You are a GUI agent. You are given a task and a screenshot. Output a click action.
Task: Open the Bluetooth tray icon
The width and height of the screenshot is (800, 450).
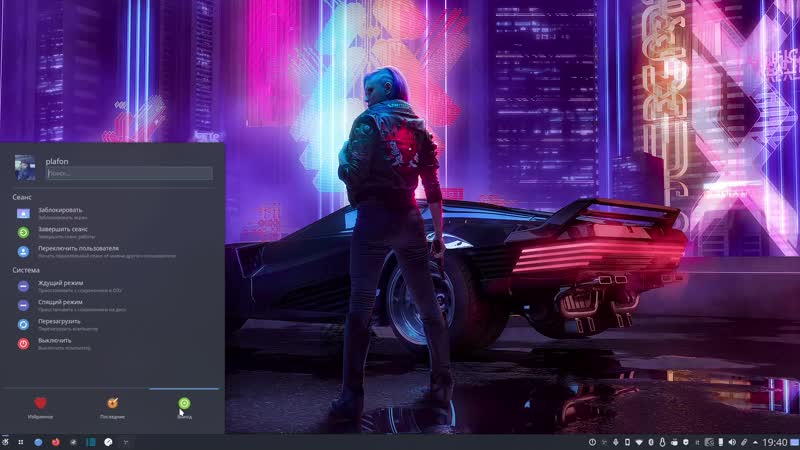pyautogui.click(x=651, y=442)
